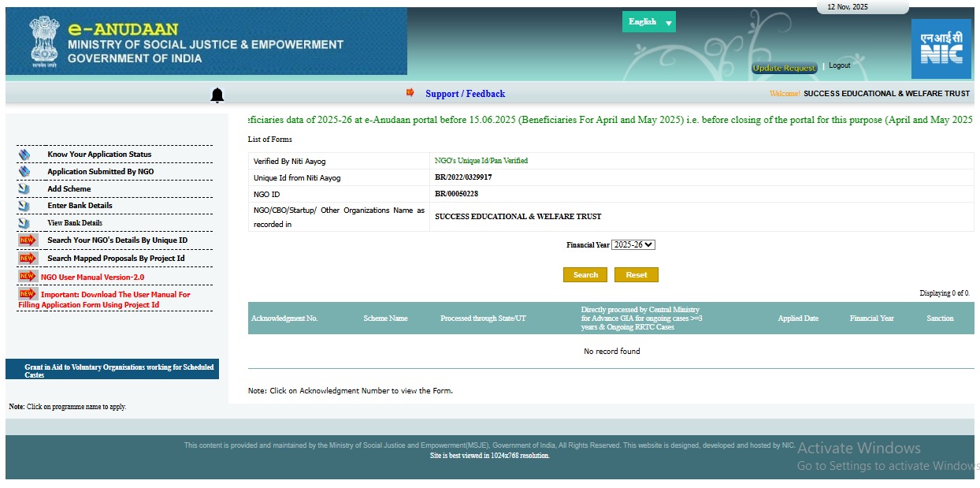Click the national emblem logo
This screenshot has width=980, height=488.
tap(44, 42)
